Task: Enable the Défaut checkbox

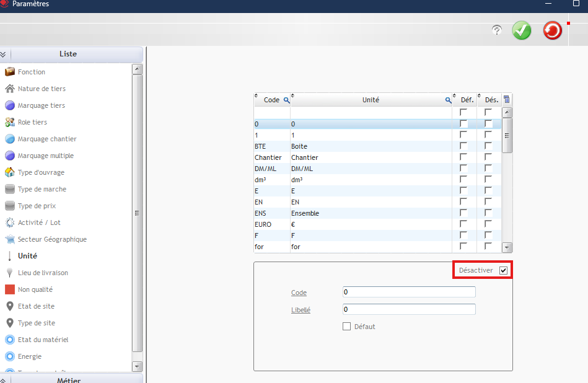Action: point(347,327)
